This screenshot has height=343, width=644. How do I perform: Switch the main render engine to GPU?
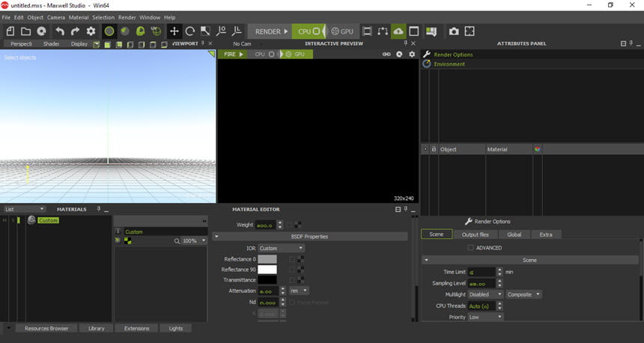pyautogui.click(x=342, y=31)
